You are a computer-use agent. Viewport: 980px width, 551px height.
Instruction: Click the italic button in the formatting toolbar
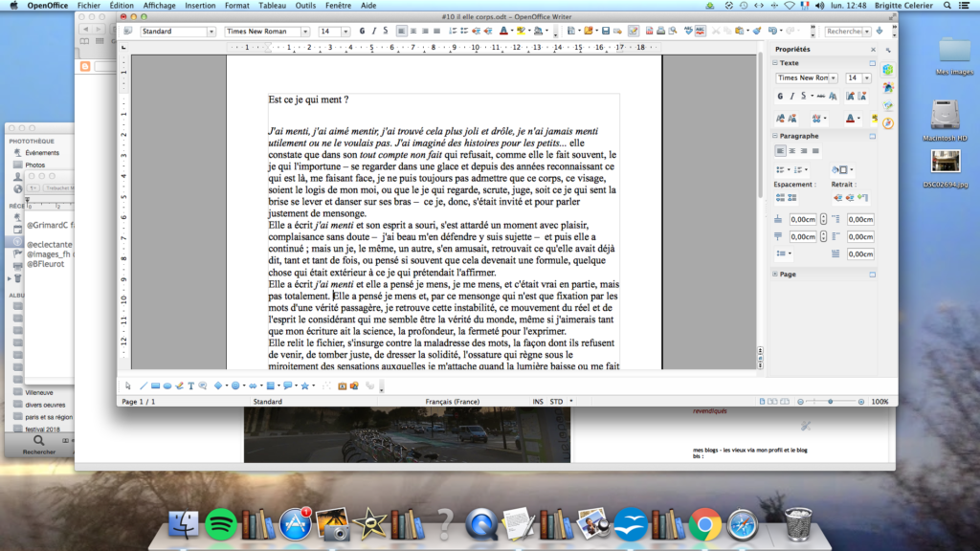point(374,32)
